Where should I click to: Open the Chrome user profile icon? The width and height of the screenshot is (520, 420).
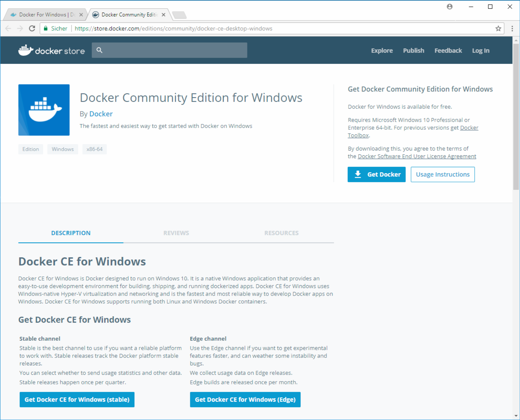[x=450, y=7]
